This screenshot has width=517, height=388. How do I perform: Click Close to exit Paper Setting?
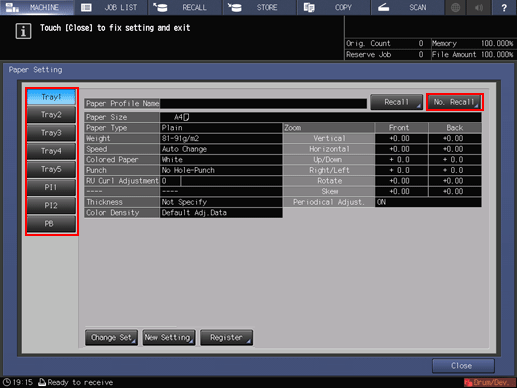(x=463, y=366)
